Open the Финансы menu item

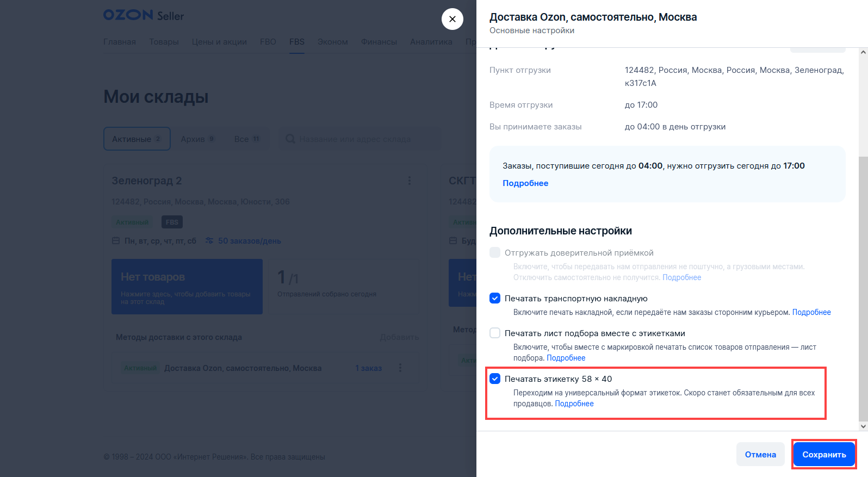point(379,42)
